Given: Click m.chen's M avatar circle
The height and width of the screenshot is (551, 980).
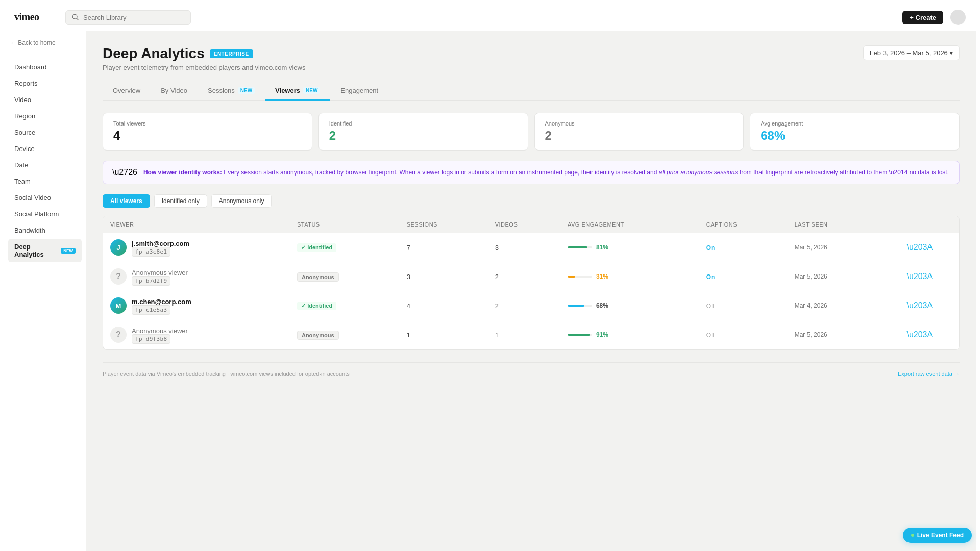Looking at the screenshot, I should tap(118, 306).
